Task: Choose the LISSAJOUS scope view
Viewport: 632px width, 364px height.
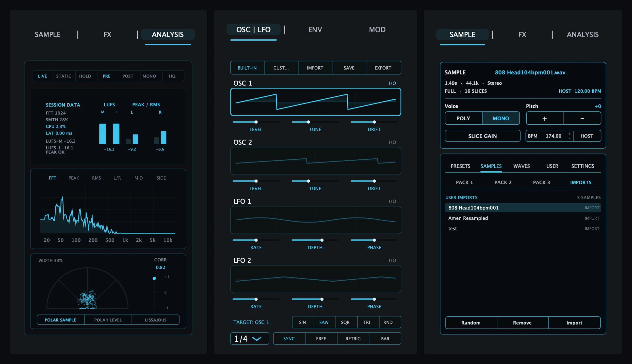Action: (155, 320)
